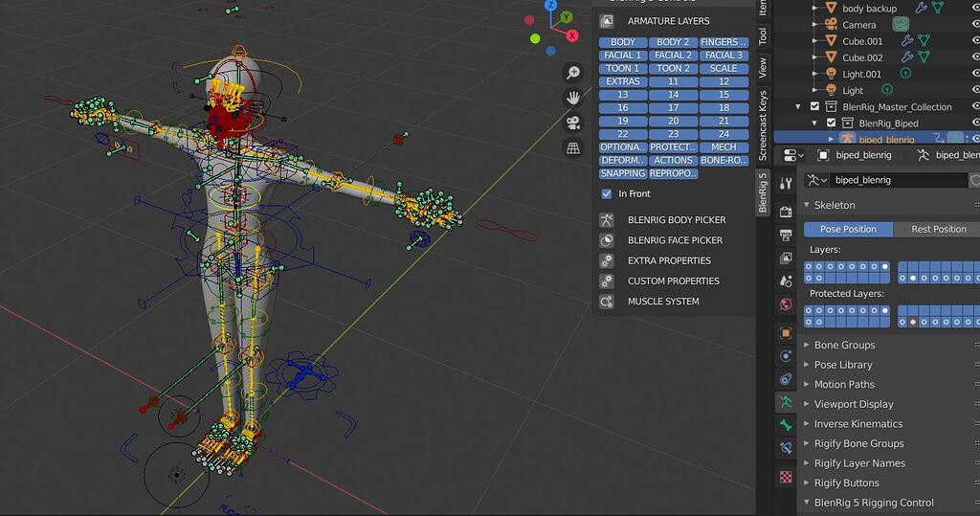Expand the Inverse Kinematics panel

point(807,423)
